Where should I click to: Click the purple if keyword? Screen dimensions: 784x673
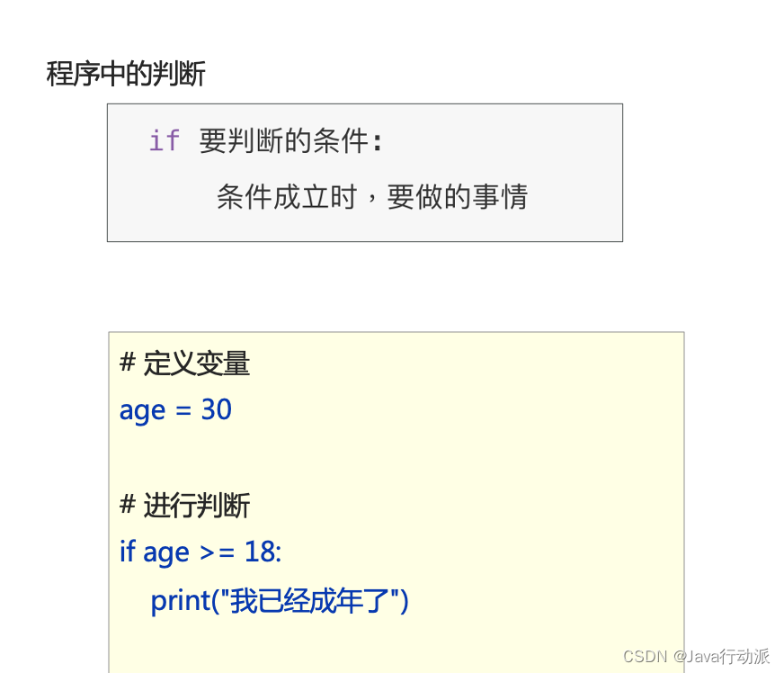tap(164, 141)
